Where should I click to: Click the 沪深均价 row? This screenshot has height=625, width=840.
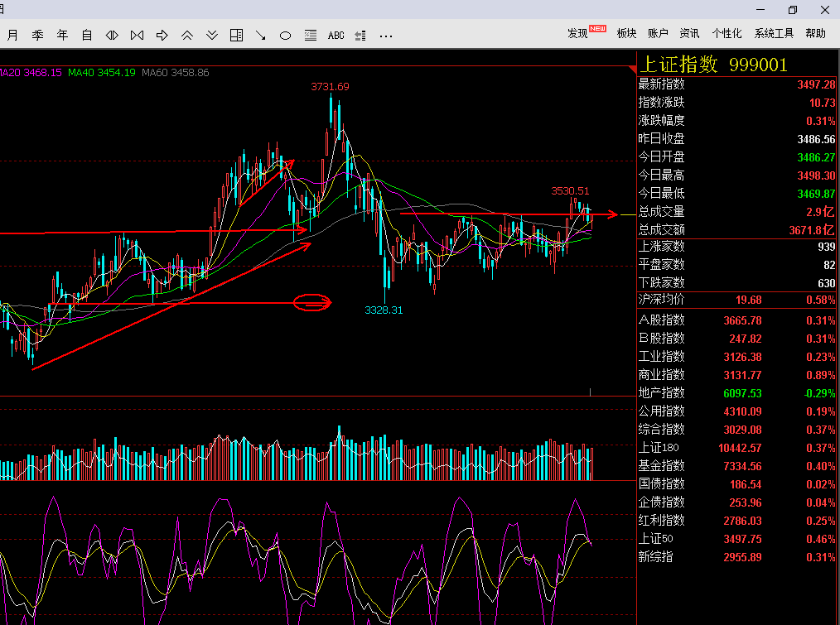point(736,300)
